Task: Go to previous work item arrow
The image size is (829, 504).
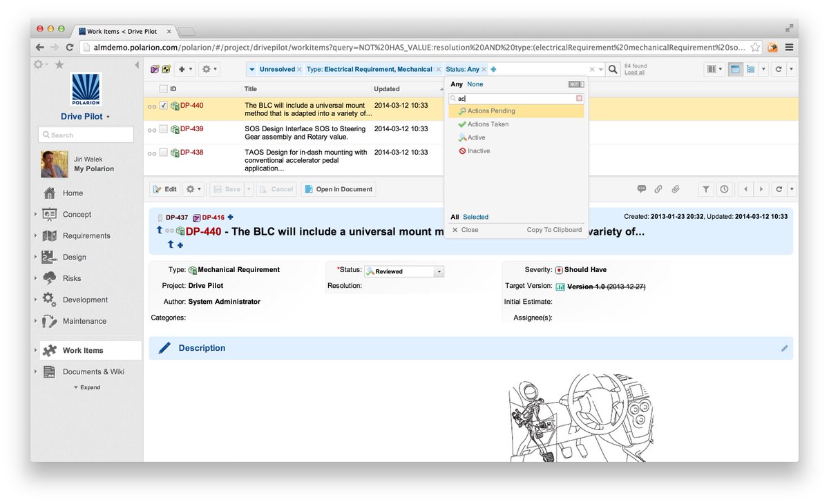Action: coord(745,189)
